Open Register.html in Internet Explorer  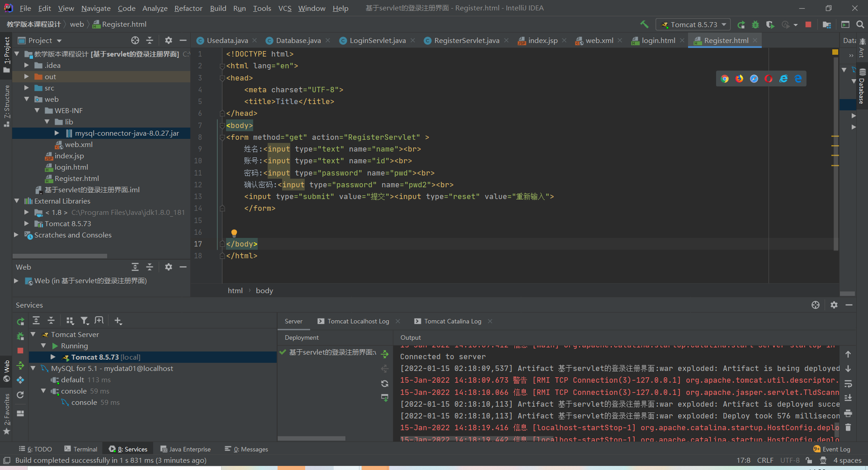783,79
